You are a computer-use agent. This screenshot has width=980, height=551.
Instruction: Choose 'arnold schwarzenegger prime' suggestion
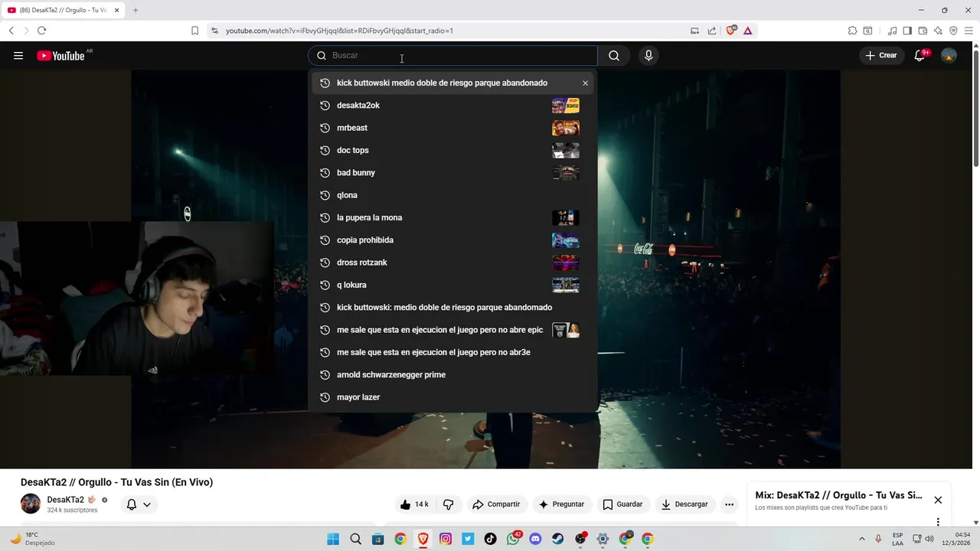(452, 374)
